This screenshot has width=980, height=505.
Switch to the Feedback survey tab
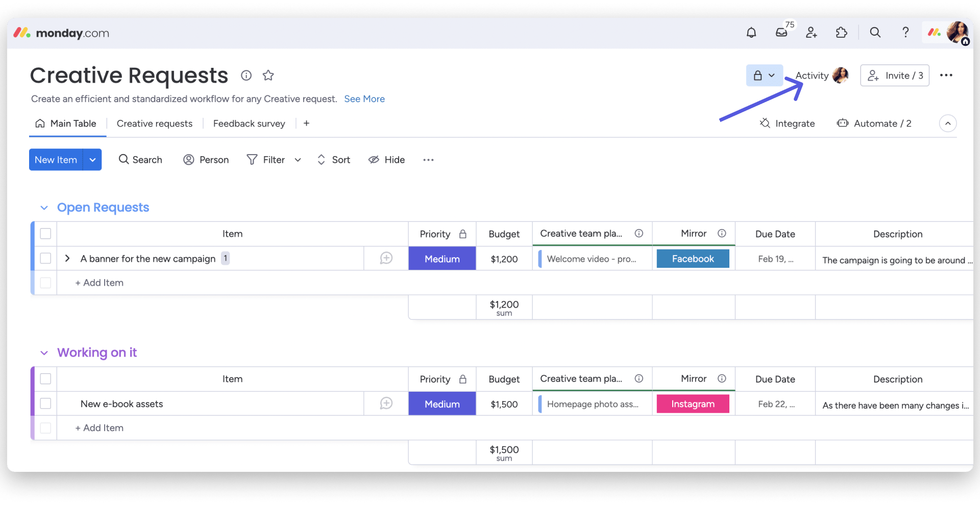249,123
